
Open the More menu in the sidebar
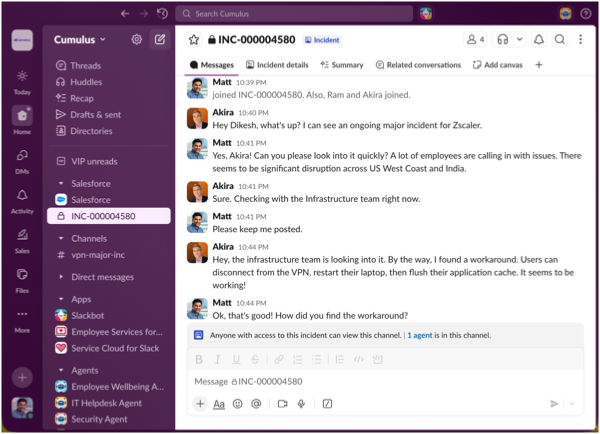click(22, 321)
